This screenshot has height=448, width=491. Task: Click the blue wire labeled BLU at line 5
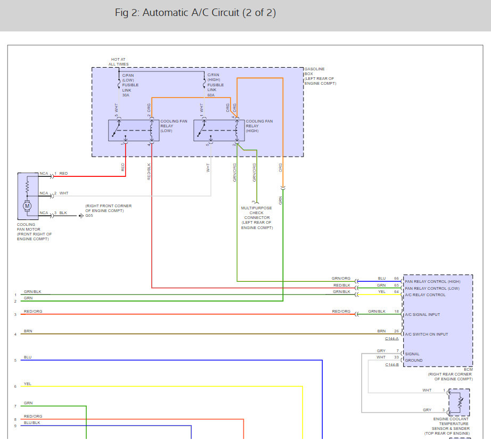click(x=160, y=360)
